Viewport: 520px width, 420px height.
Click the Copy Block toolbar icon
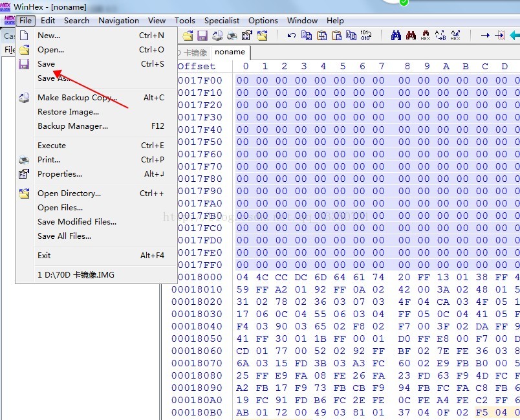pyautogui.click(x=307, y=36)
